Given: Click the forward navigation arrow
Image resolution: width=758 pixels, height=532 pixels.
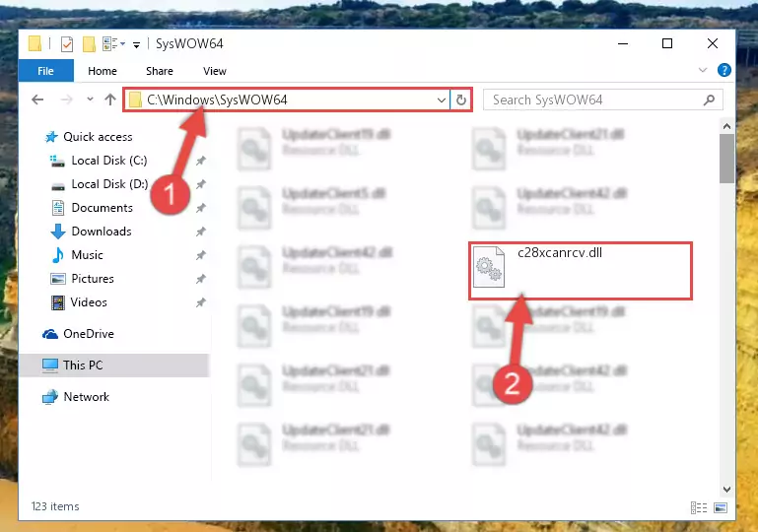Looking at the screenshot, I should click(x=67, y=100).
